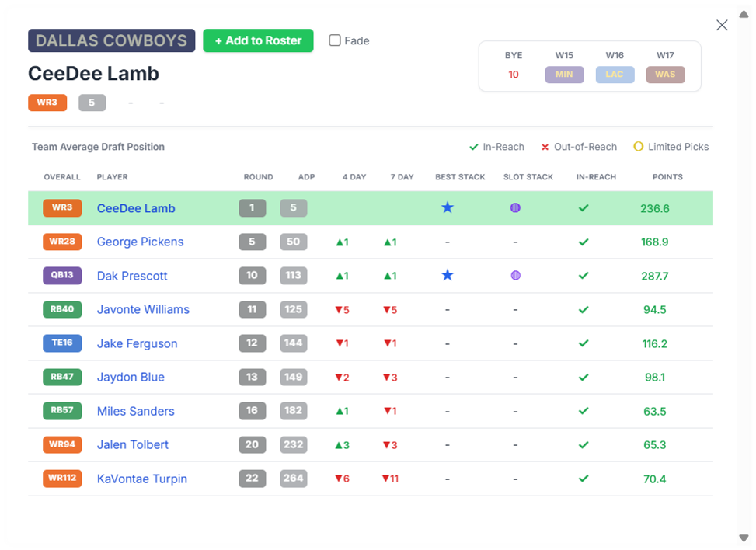Screen dimensions: 756x550
Task: Click the 4 day down arrow for Javonte Williams
Action: coord(339,309)
